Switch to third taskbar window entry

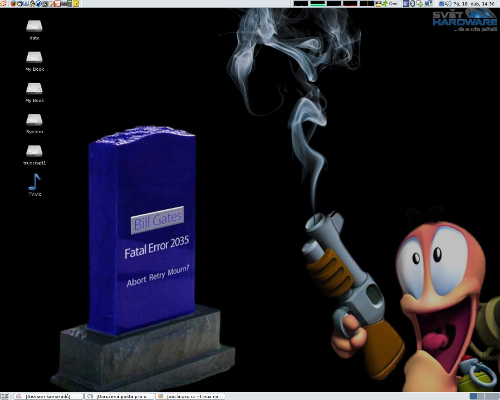click(191, 396)
